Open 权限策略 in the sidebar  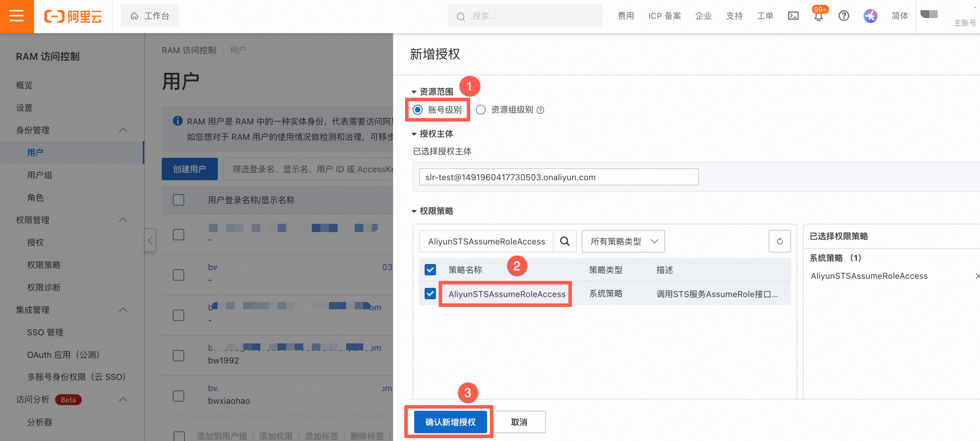tap(44, 265)
